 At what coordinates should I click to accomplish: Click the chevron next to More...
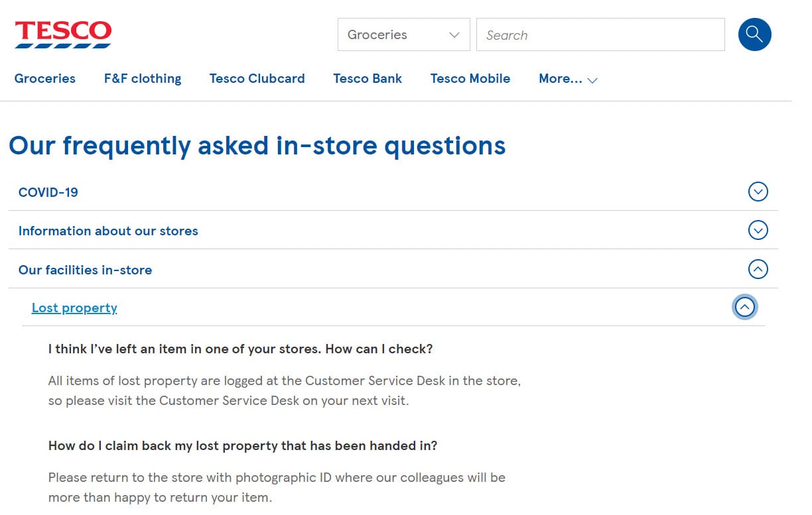tap(592, 80)
